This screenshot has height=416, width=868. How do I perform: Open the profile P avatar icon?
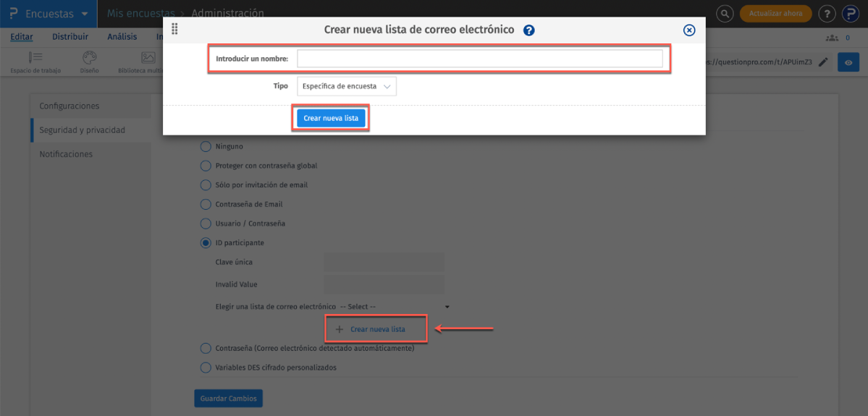[851, 13]
